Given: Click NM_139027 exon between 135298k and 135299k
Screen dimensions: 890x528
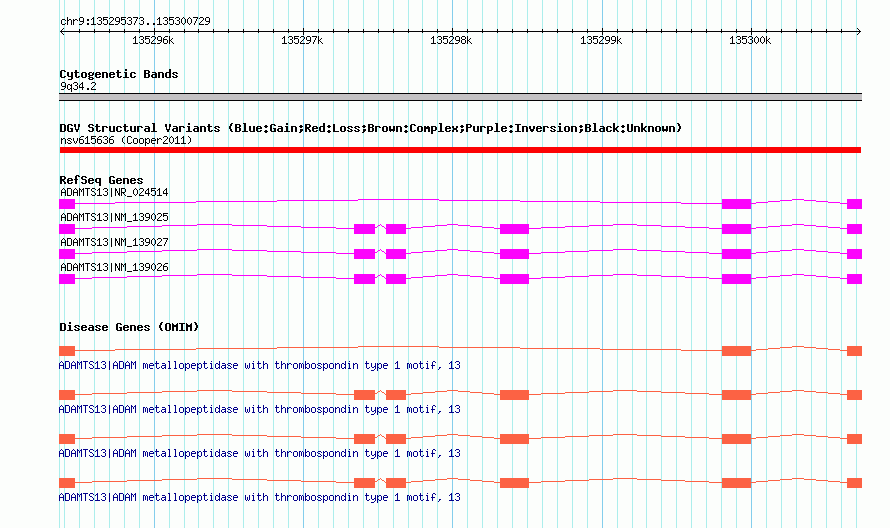Looking at the screenshot, I should pos(514,254).
